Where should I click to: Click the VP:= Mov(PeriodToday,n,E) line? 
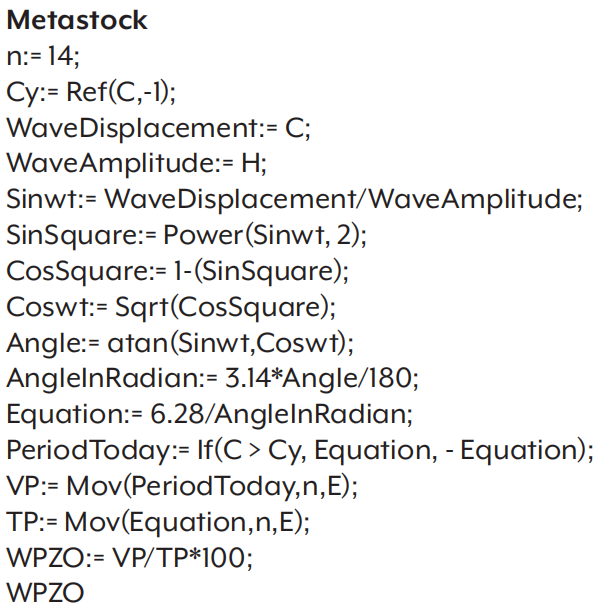[182, 486]
